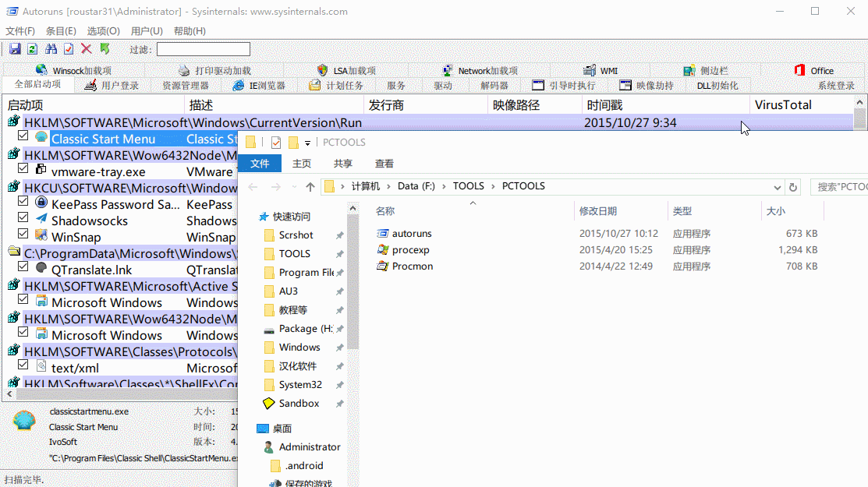This screenshot has width=868, height=487.
Task: Click the QTranslate.lnk entry icon
Action: click(41, 268)
